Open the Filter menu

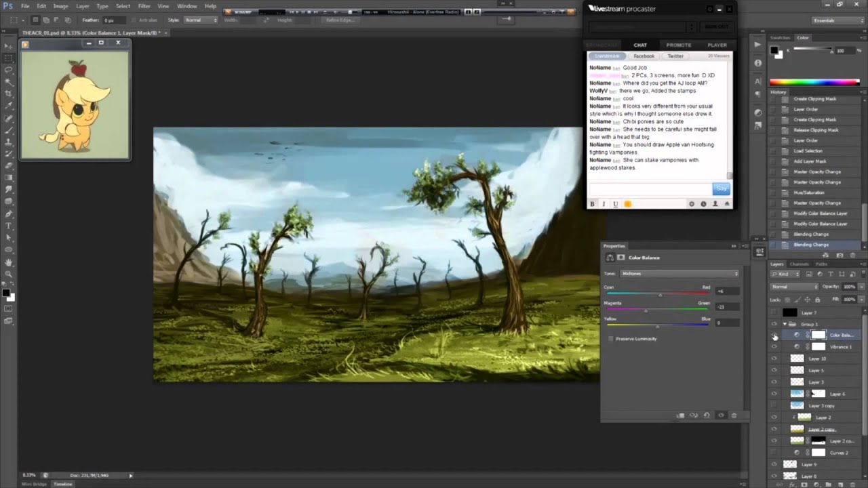click(144, 6)
